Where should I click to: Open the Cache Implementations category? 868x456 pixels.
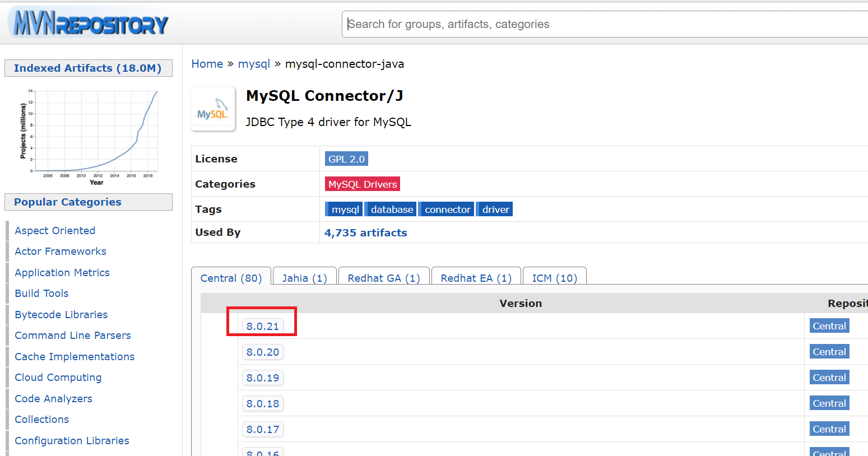click(x=75, y=356)
